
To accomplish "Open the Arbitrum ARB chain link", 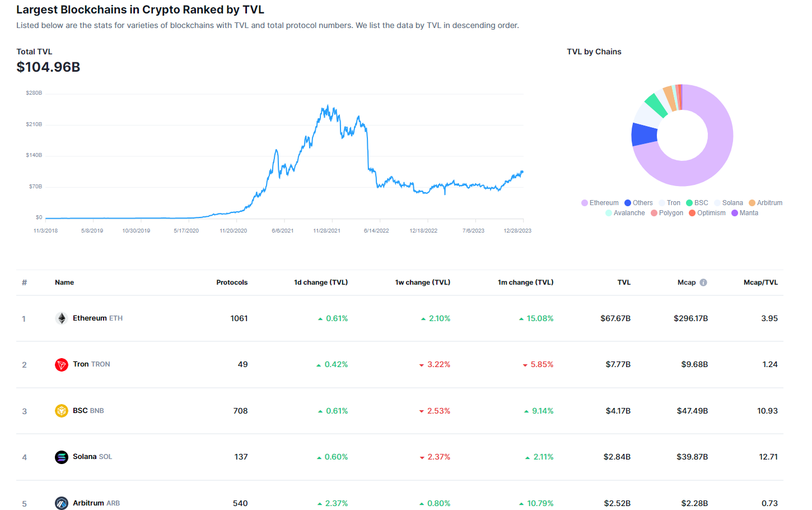I will coord(96,503).
